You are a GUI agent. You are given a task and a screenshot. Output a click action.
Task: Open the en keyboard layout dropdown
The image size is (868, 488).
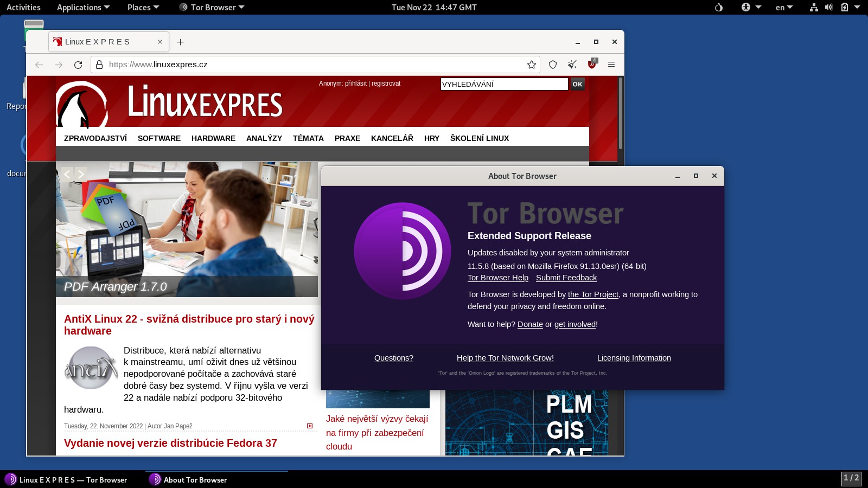point(784,7)
